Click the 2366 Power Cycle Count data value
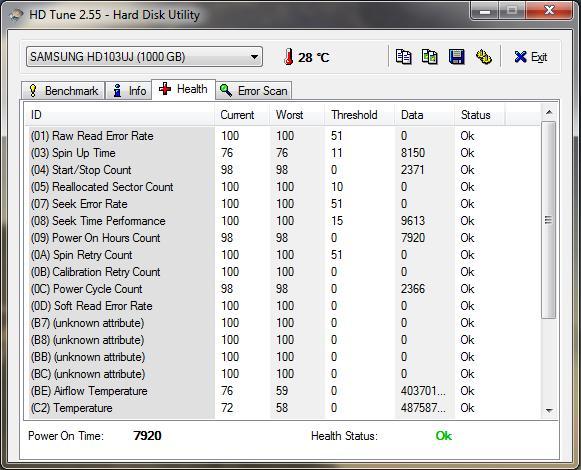 pyautogui.click(x=413, y=289)
